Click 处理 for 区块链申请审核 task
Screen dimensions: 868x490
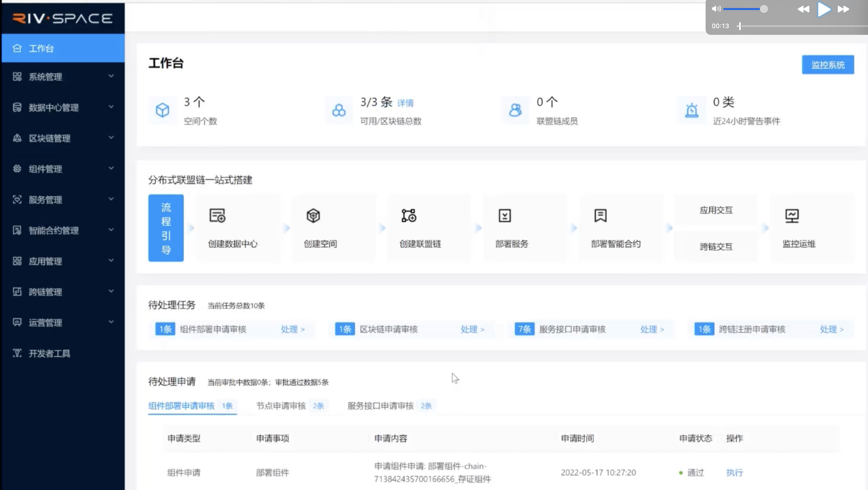[x=472, y=329]
